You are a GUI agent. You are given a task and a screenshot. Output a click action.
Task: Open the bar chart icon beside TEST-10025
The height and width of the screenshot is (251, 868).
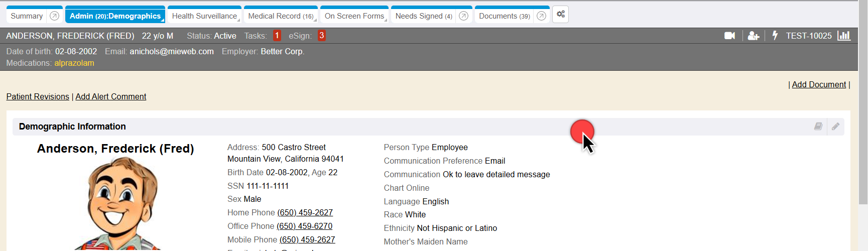pos(844,36)
